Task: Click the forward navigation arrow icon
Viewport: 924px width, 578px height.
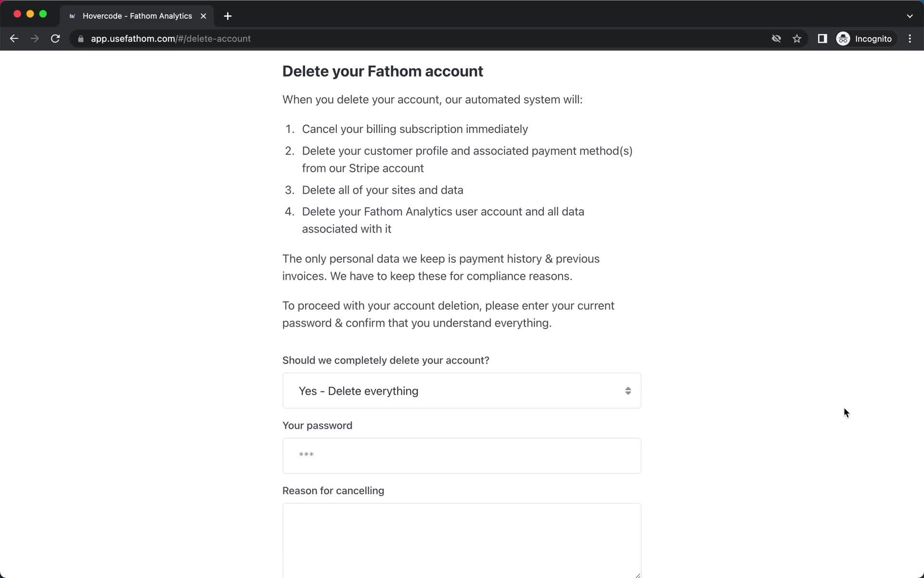Action: coord(35,39)
